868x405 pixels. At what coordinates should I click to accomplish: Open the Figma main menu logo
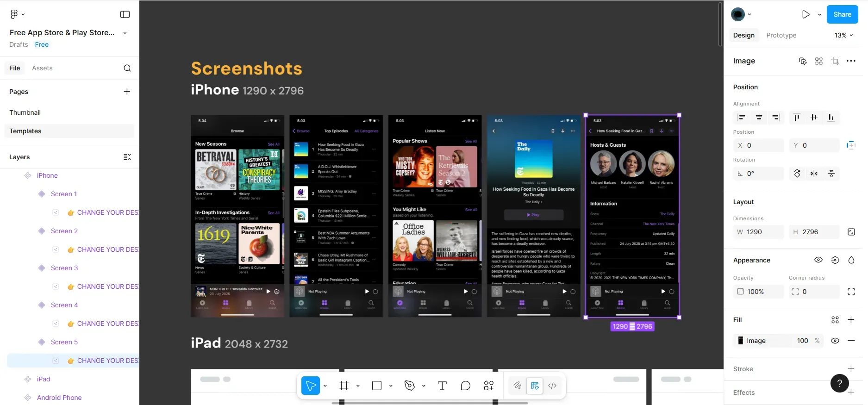point(14,14)
